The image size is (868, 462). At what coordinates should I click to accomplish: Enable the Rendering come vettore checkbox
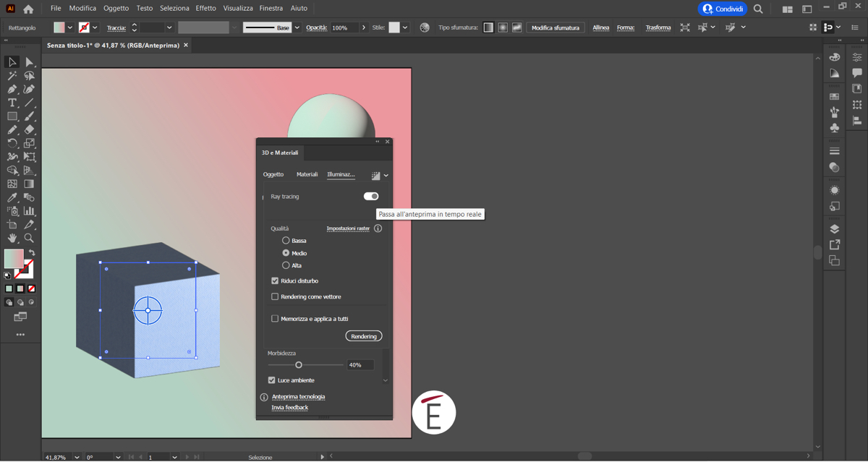point(275,296)
